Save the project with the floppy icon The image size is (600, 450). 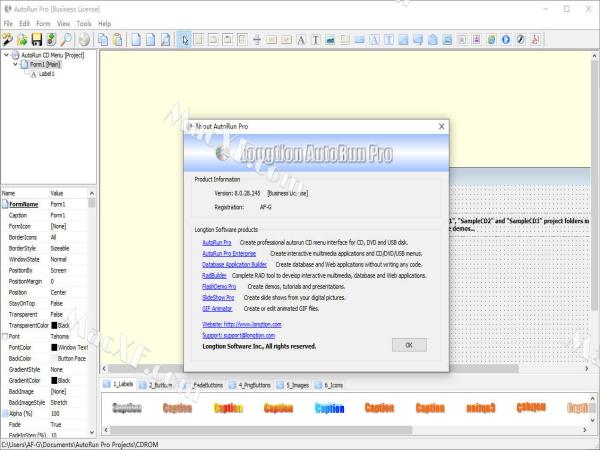[x=37, y=39]
